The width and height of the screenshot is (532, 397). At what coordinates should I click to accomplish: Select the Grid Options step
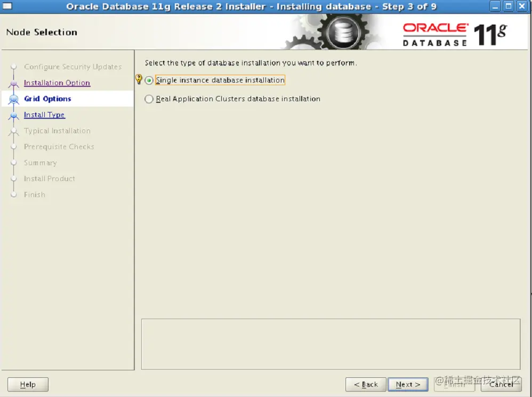click(47, 99)
